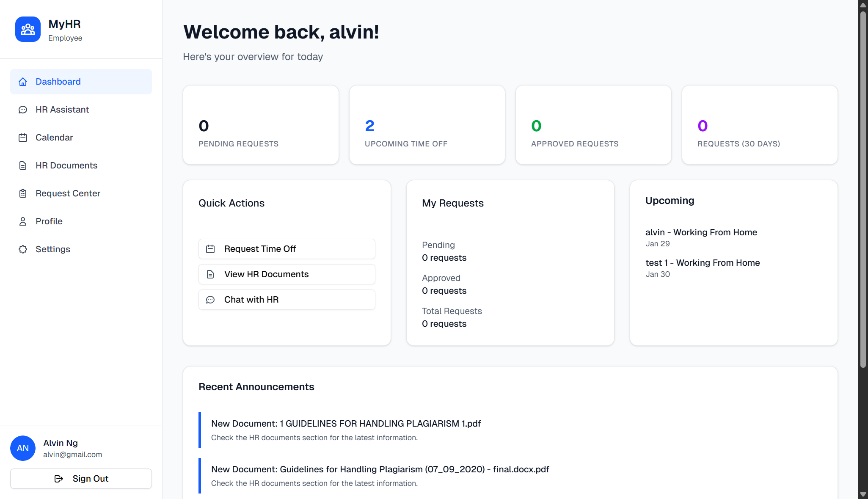Open the Profile menu item
Viewport: 868px width, 499px height.
pyautogui.click(x=49, y=221)
